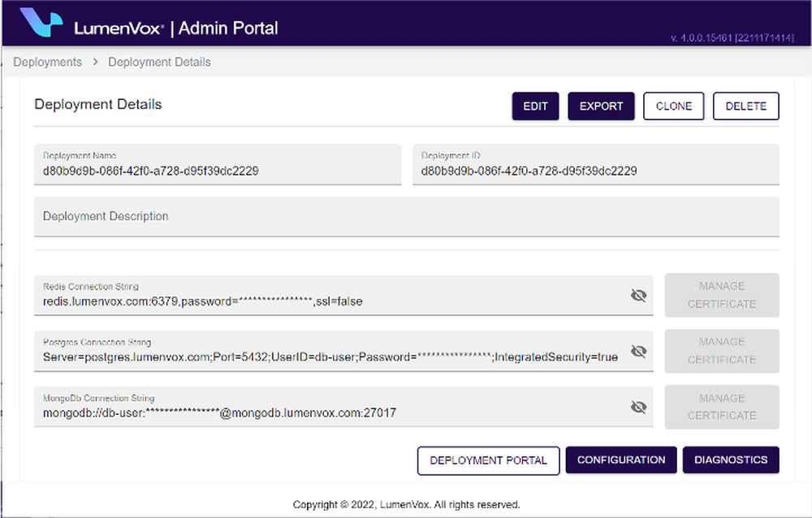Go to the Configuration page
This screenshot has width=812, height=518.
coord(621,460)
